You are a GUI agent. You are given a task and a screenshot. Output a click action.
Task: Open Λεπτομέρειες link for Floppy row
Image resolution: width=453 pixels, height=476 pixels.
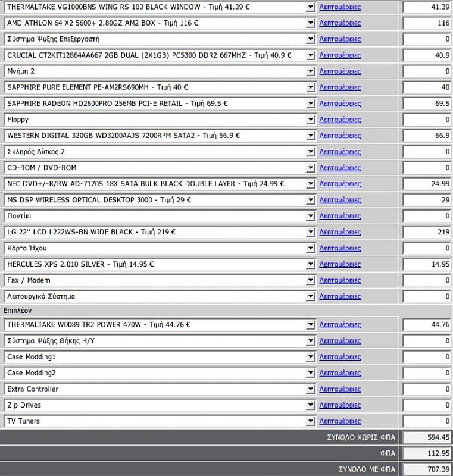(x=340, y=120)
